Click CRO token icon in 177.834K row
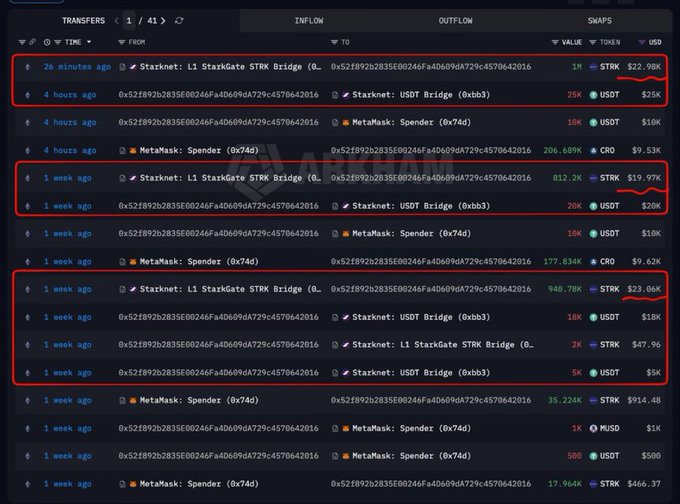 coord(593,262)
